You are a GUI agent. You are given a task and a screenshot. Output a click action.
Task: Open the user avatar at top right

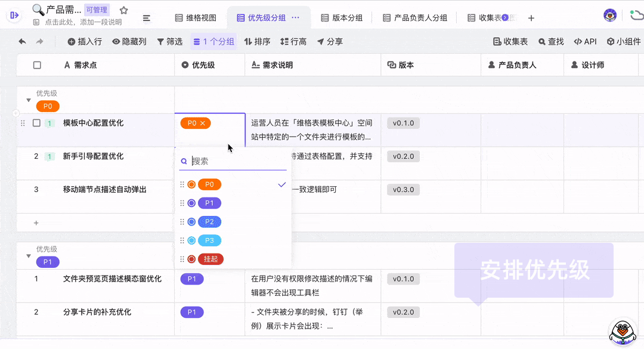pyautogui.click(x=609, y=16)
